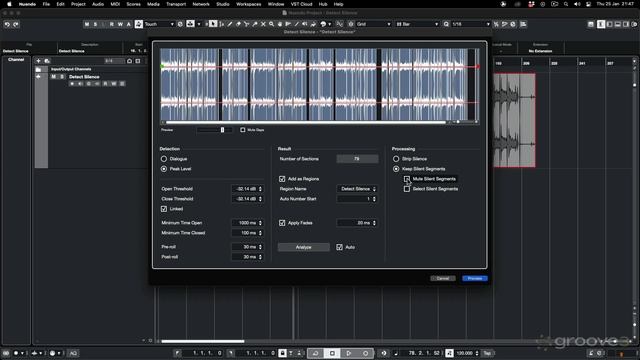Click the global Solo S toolbar button
Image resolution: width=640 pixels, height=360 pixels.
(95, 24)
